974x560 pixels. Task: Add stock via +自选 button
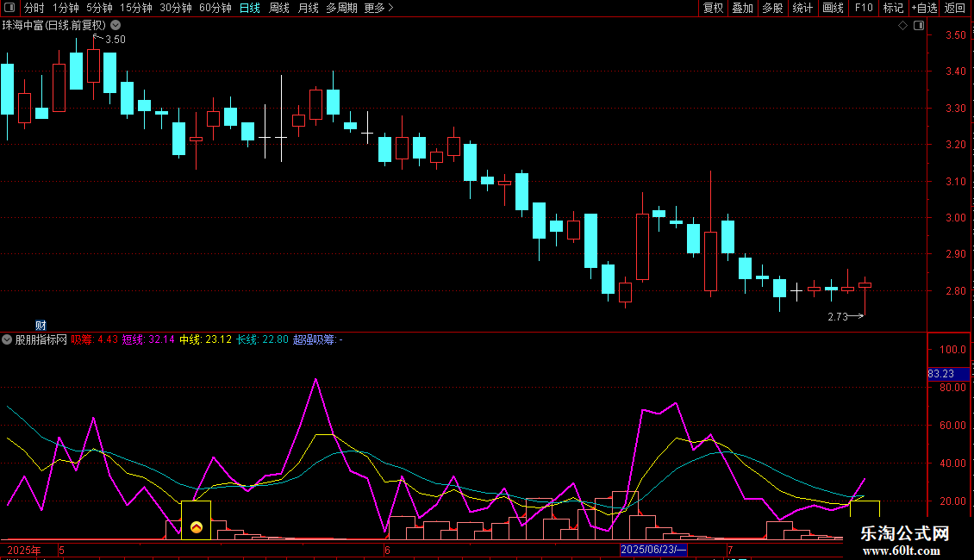tap(924, 8)
